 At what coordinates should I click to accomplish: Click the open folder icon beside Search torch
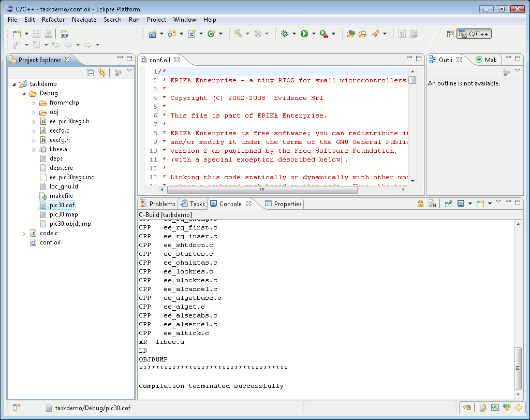(x=362, y=34)
